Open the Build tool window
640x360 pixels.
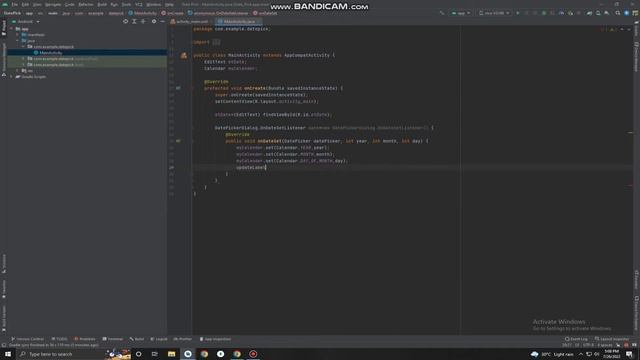click(137, 339)
